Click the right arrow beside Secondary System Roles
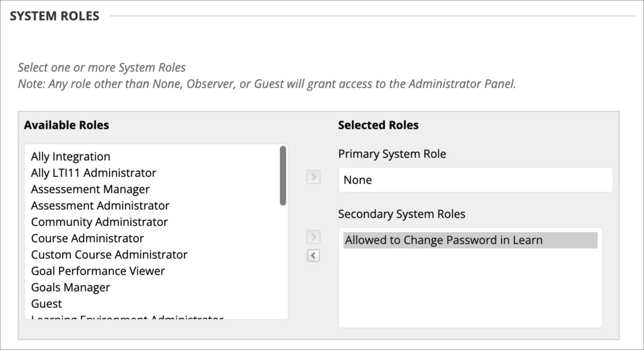Viewport: 644px width, 350px height. (x=313, y=237)
